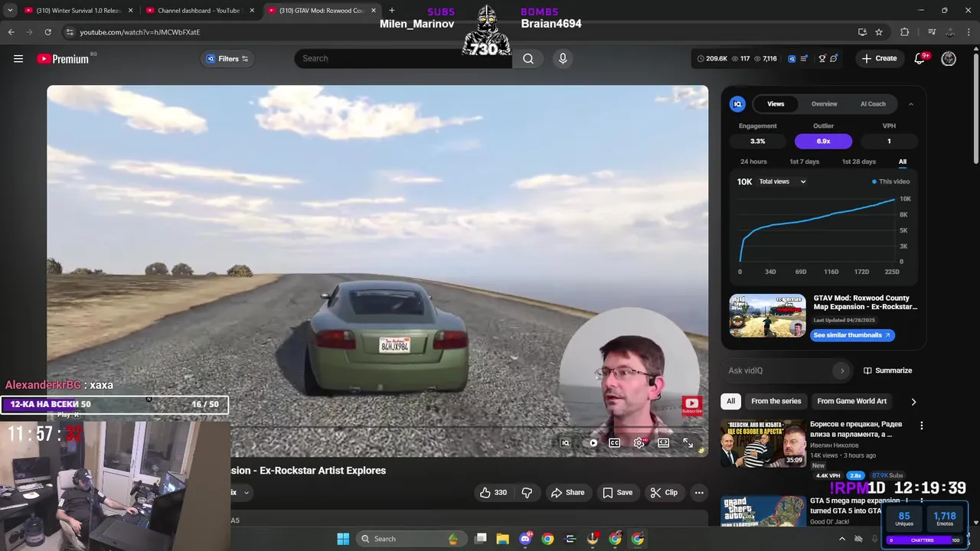Click the vidIQ logo in side panel
The height and width of the screenshot is (551, 980).
(737, 104)
